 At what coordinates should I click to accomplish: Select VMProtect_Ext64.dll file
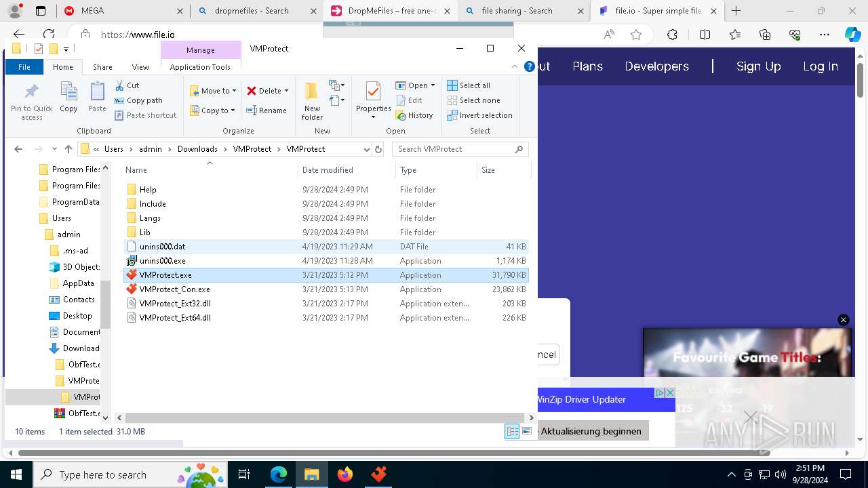tap(325, 318)
